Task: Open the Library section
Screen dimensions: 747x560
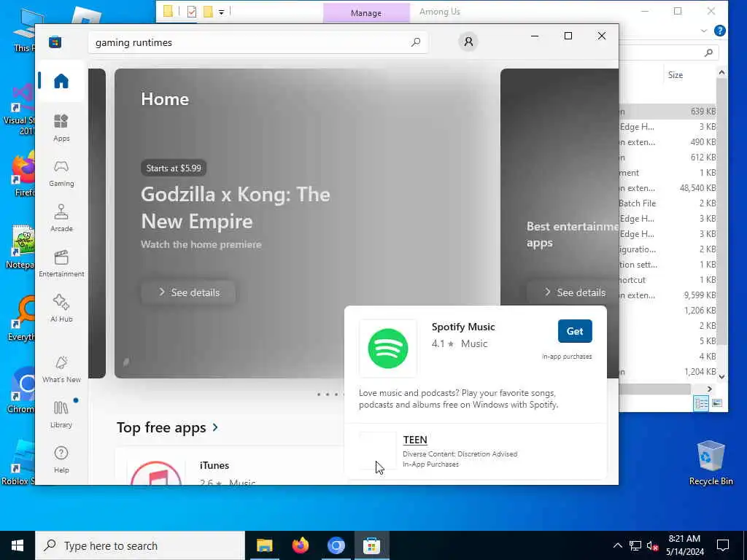Action: pyautogui.click(x=61, y=415)
